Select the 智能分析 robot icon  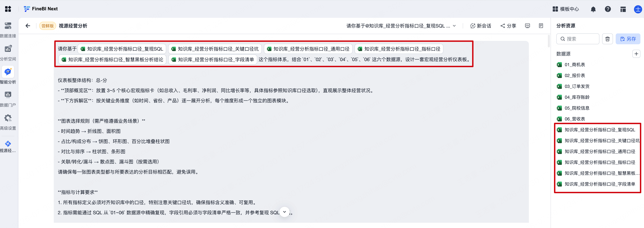tap(8, 72)
